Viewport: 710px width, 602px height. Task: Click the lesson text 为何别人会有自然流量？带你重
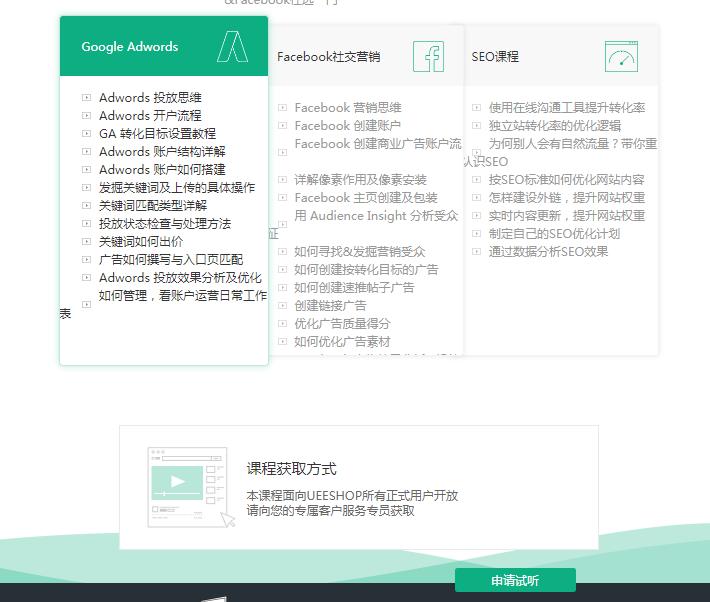pyautogui.click(x=573, y=144)
